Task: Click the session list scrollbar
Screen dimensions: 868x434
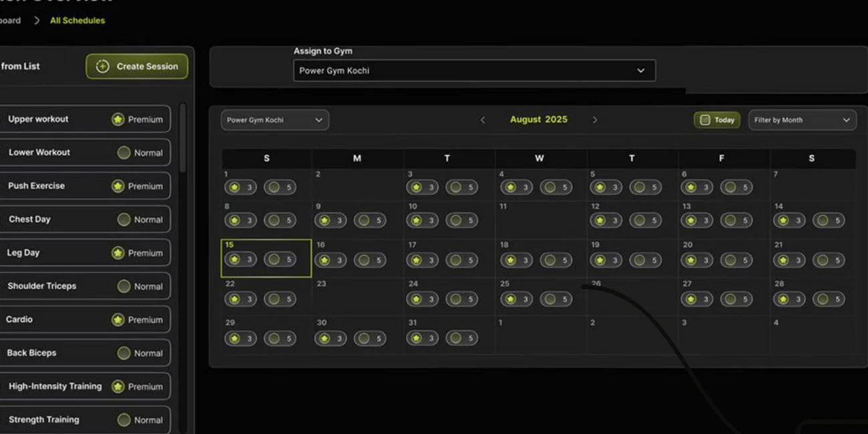Action: pos(183,137)
